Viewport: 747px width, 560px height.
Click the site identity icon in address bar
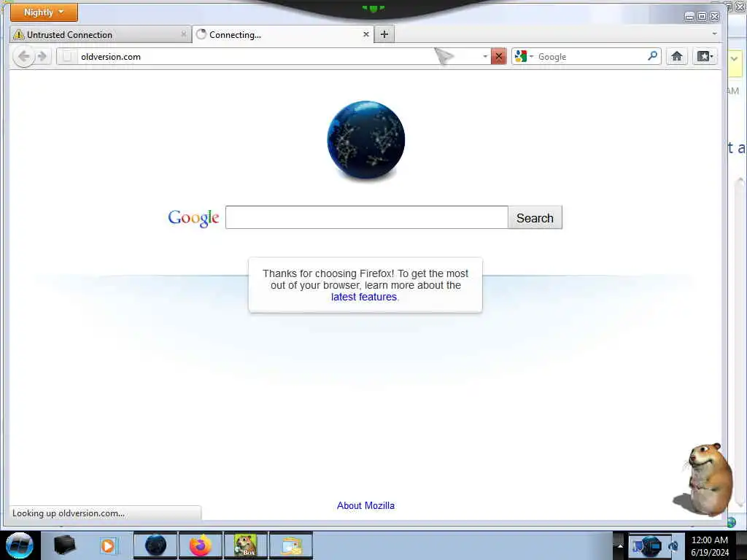pos(67,56)
